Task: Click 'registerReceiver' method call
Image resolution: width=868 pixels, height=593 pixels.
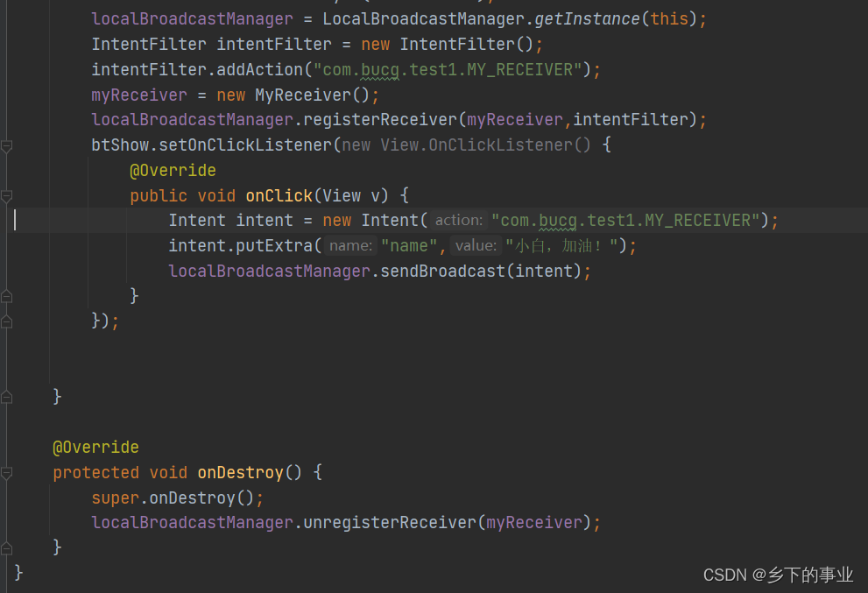Action: [x=380, y=120]
